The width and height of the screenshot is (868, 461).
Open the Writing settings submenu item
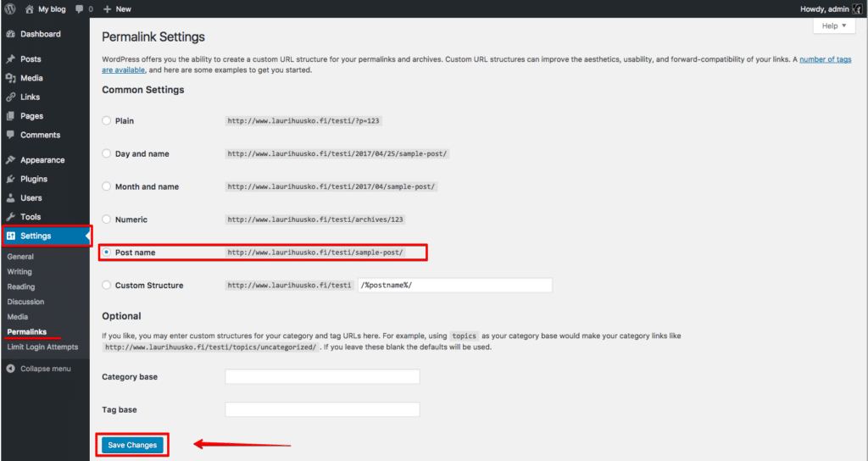19,272
